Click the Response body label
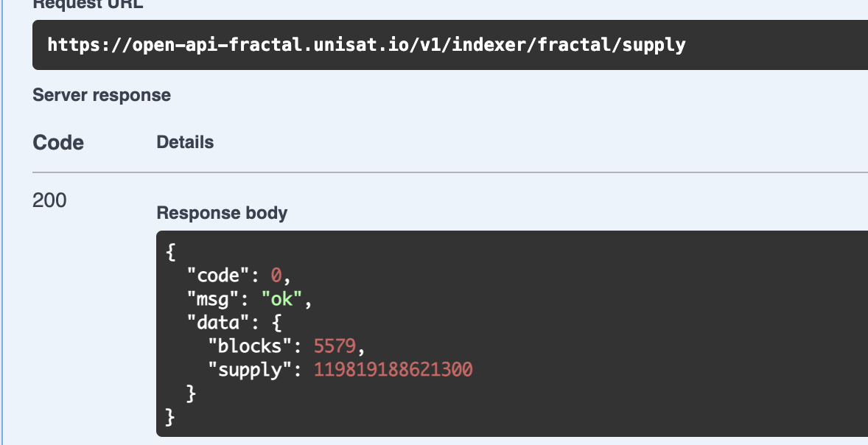 click(222, 213)
